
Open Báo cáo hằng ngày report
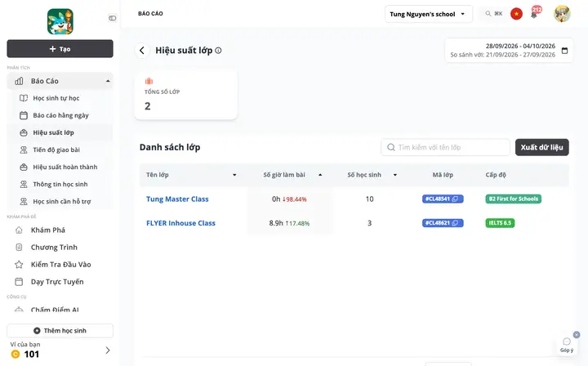[60, 115]
